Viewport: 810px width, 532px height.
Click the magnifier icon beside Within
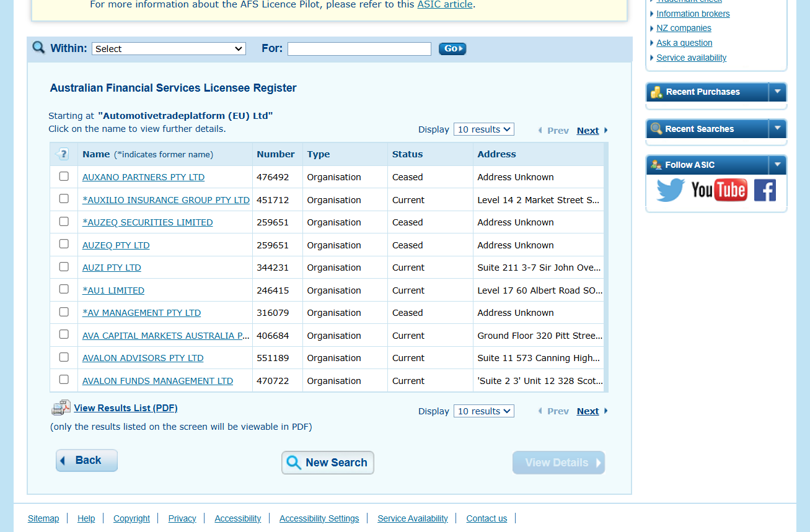click(38, 48)
